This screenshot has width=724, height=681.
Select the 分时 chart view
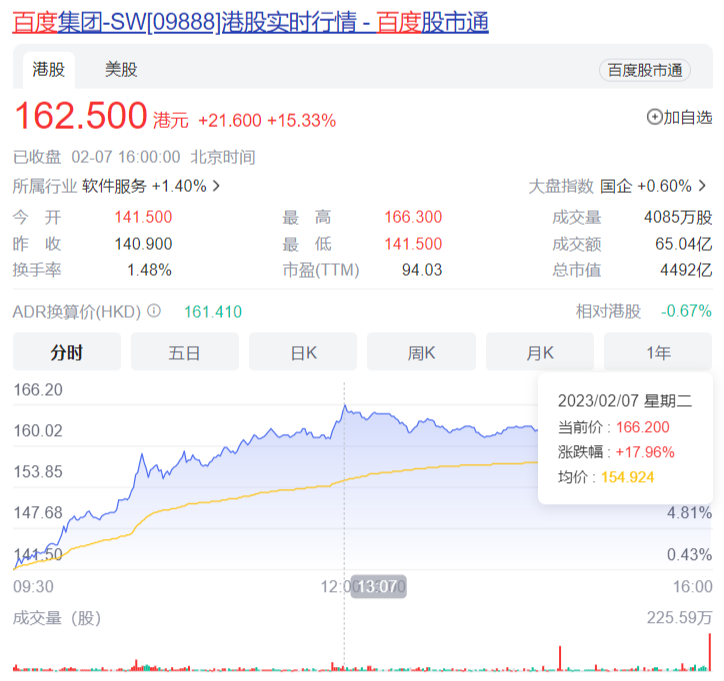[66, 352]
